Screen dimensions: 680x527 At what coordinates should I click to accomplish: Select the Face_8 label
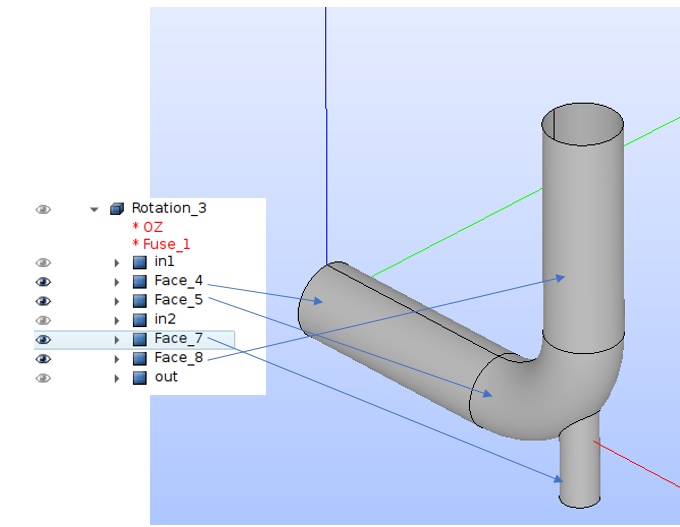pos(179,357)
